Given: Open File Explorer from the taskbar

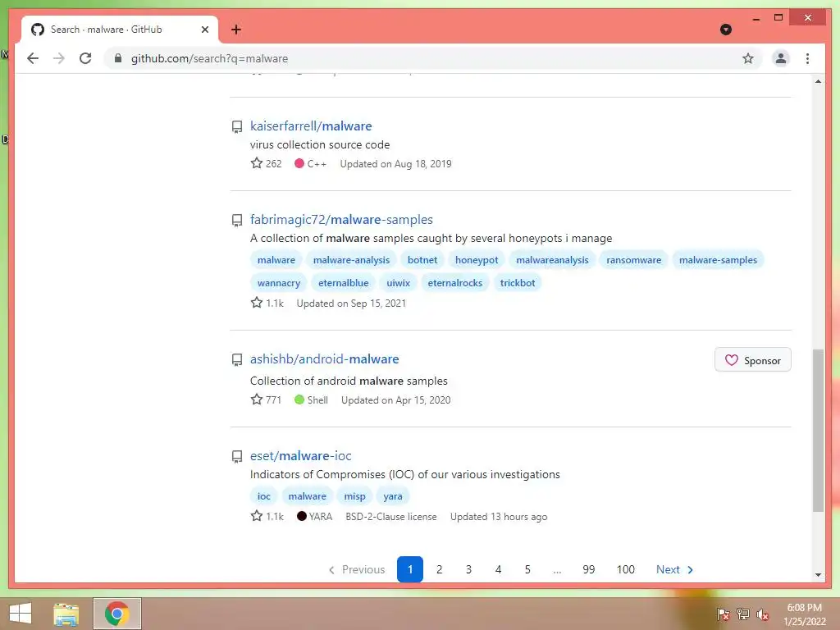Looking at the screenshot, I should [x=66, y=614].
